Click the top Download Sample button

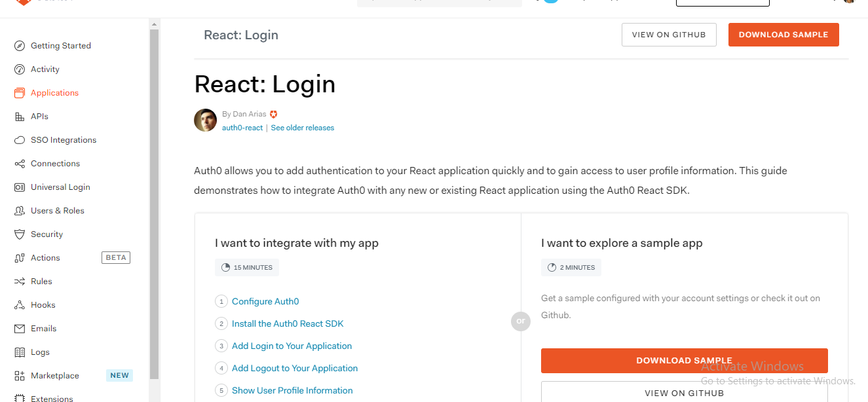tap(783, 35)
